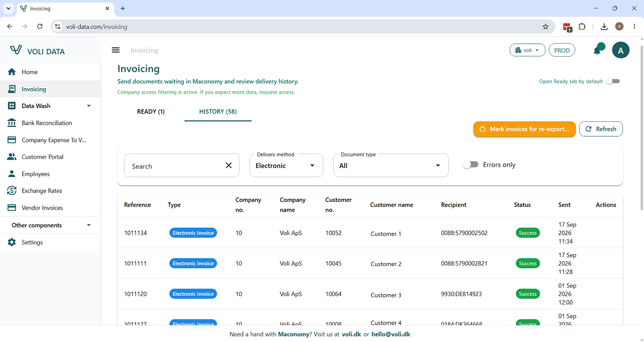This screenshot has height=342, width=644.
Task: Enable the Errors only switch
Action: pyautogui.click(x=470, y=165)
